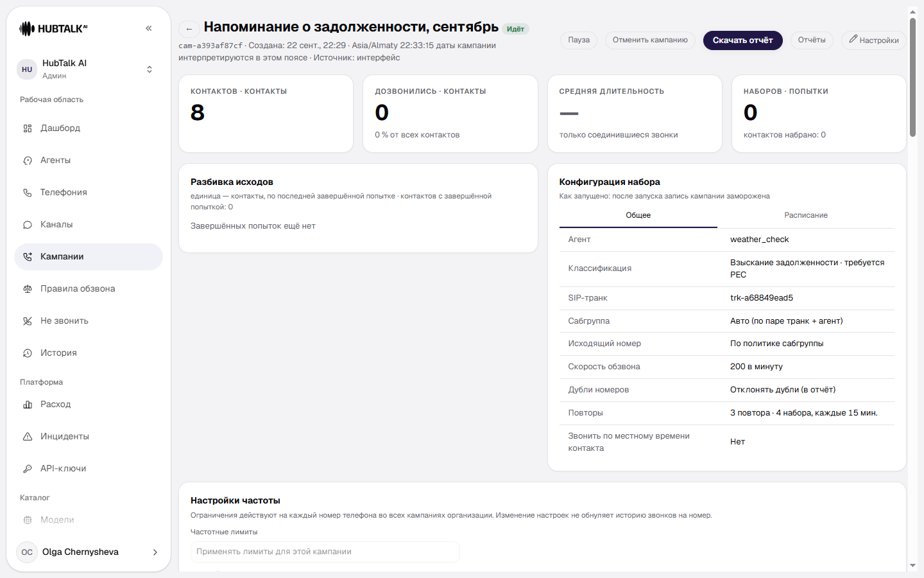
Task: Click the Дашборд grid icon
Action: click(x=28, y=128)
